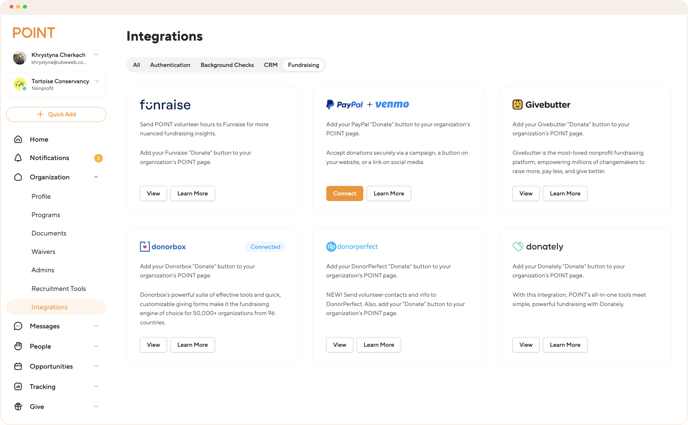
Task: Go to Programs page
Action: coord(46,215)
